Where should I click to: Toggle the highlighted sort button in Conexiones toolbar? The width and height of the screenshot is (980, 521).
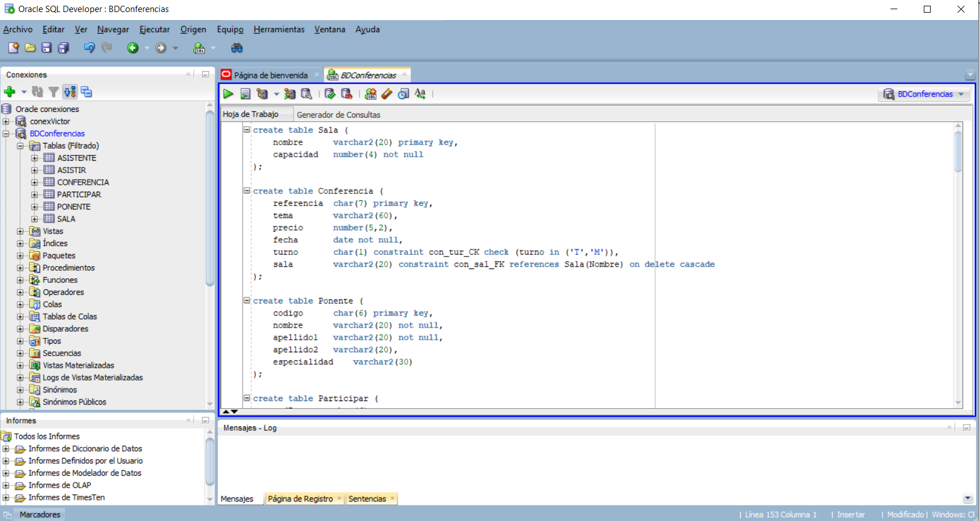point(70,92)
